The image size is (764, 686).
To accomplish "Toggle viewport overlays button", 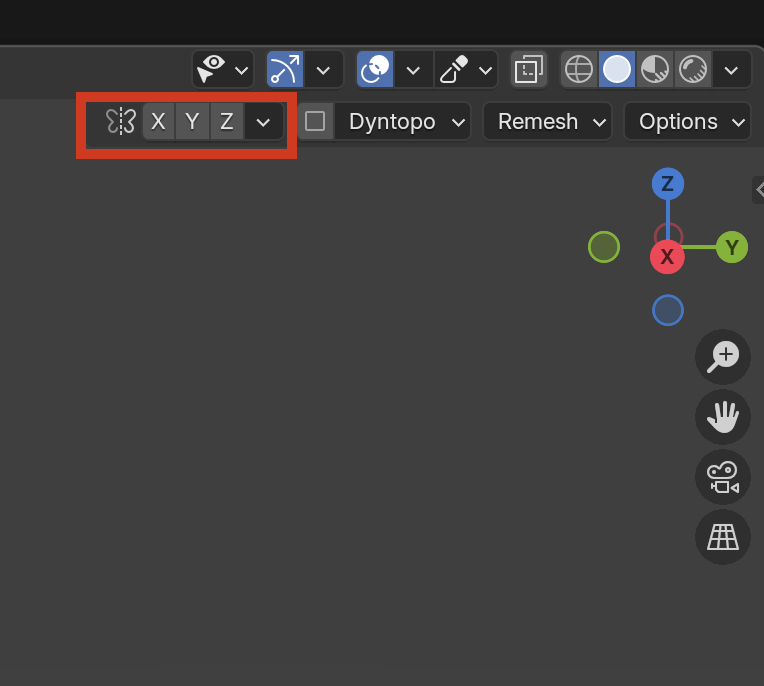I will (x=376, y=69).
